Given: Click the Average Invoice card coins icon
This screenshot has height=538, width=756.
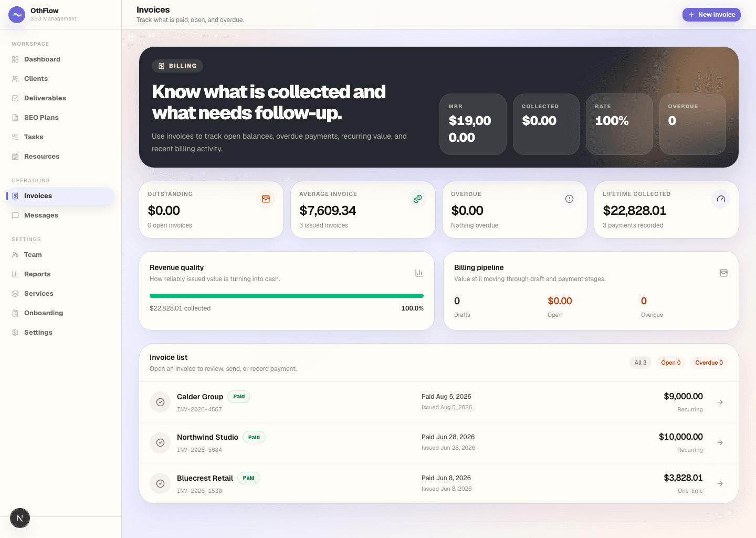Looking at the screenshot, I should 417,199.
